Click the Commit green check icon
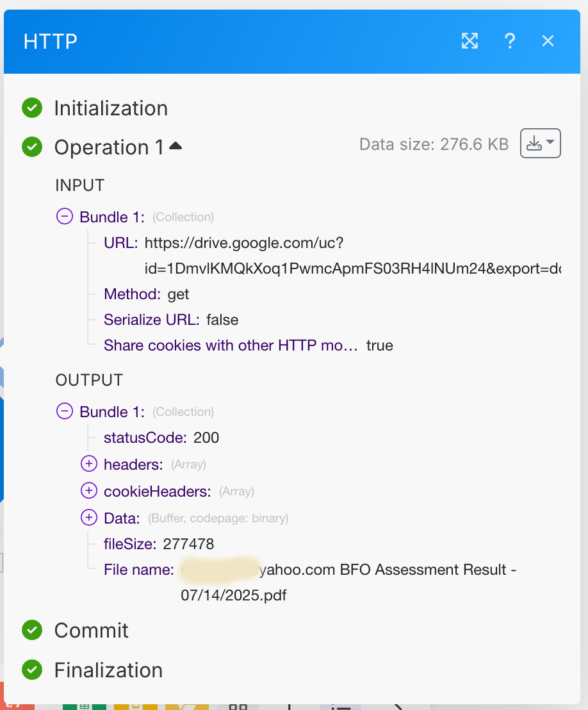The width and height of the screenshot is (588, 710). click(32, 630)
